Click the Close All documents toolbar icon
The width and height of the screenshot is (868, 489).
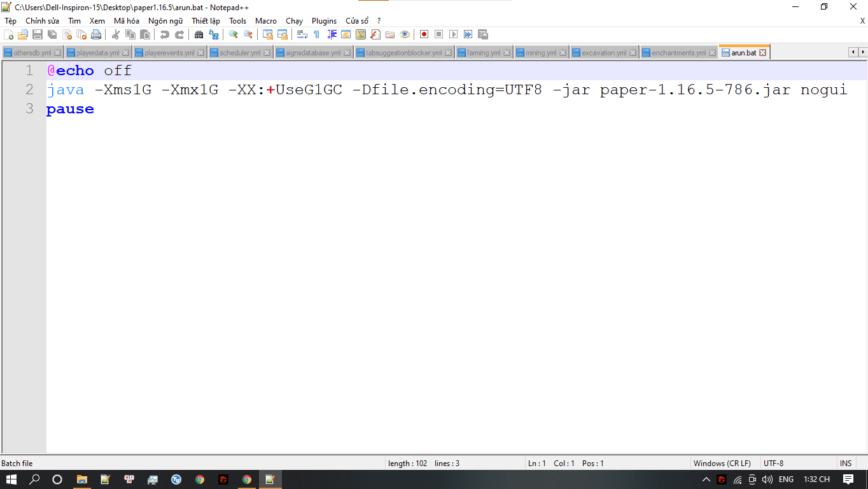click(81, 34)
